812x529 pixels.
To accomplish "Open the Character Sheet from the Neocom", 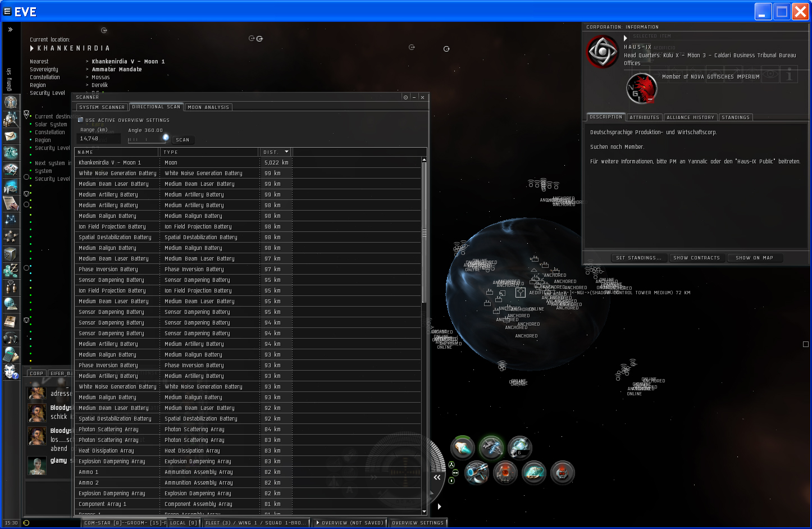I will click(x=11, y=102).
